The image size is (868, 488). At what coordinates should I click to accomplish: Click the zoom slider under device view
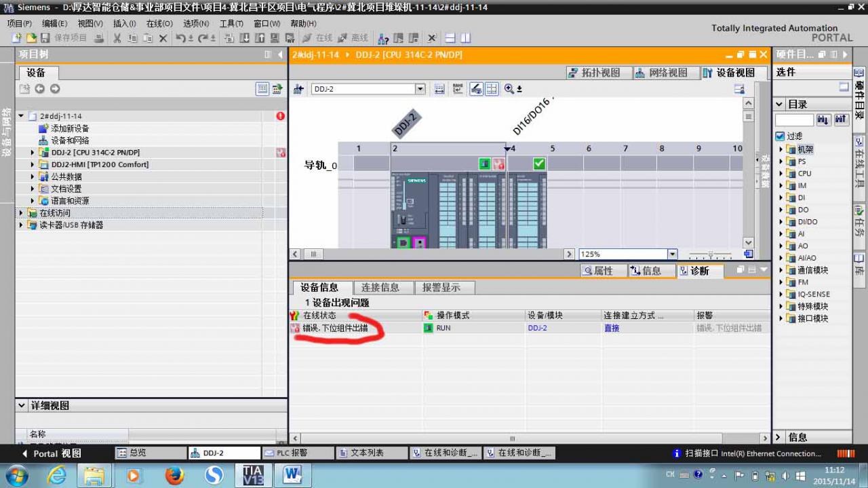pos(710,255)
